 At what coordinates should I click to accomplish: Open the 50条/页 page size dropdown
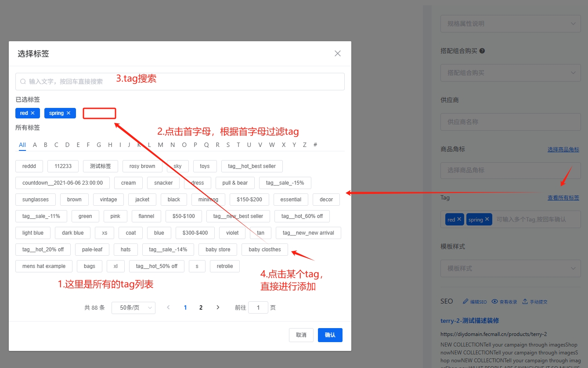133,307
